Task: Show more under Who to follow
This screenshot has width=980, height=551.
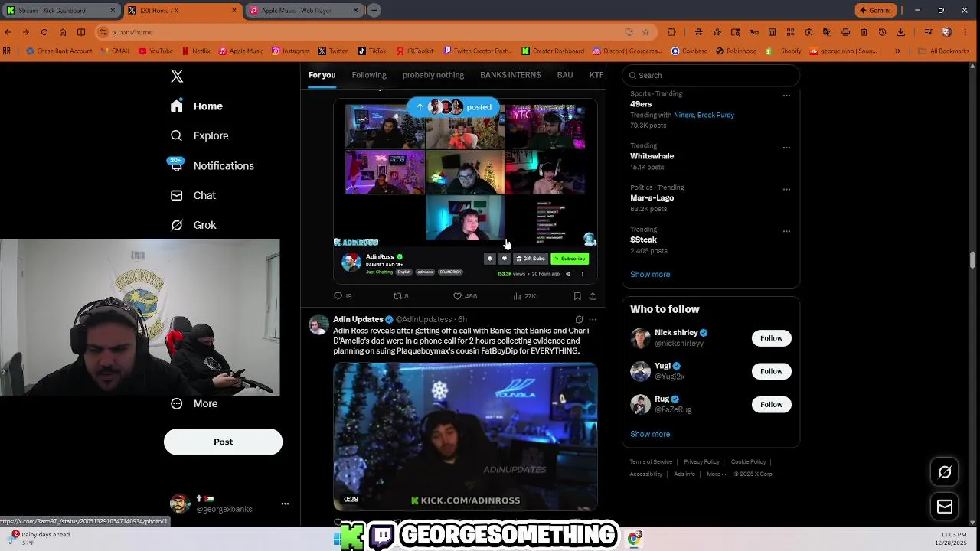Action: pyautogui.click(x=650, y=434)
